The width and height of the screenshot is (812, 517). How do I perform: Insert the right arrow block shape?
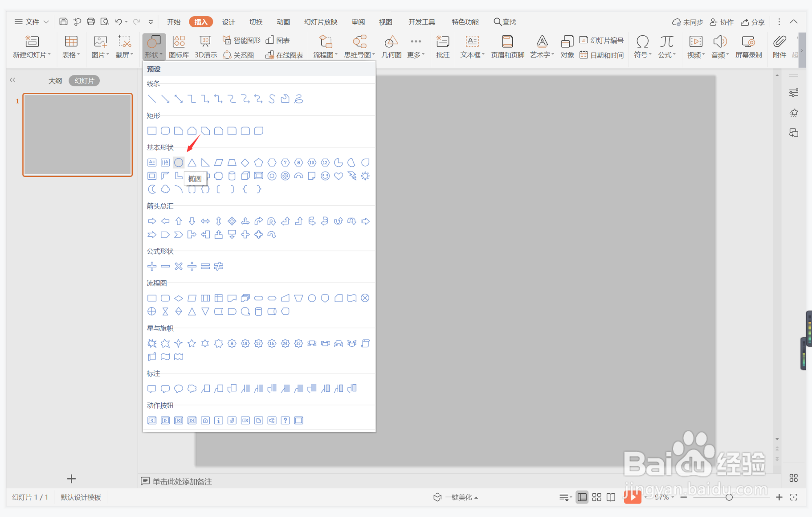click(152, 221)
